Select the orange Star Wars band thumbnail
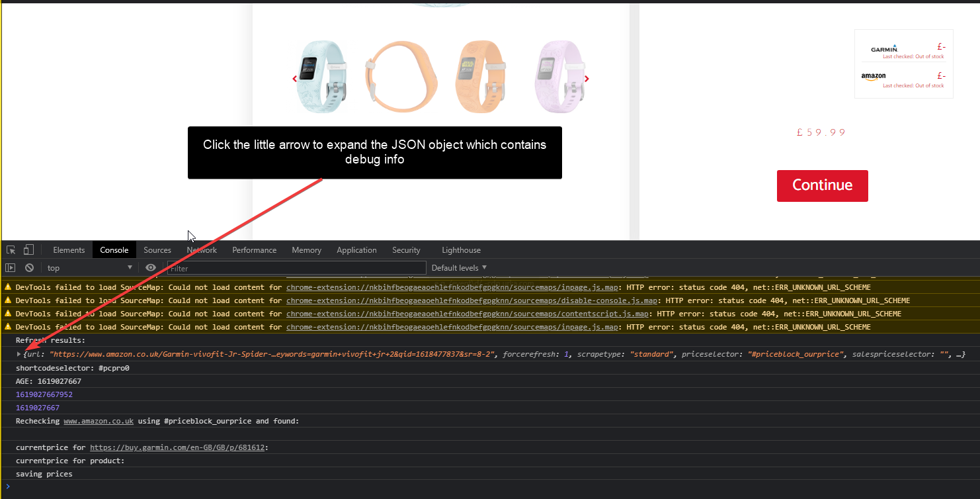Viewport: 980px width, 499px height. 480,75
